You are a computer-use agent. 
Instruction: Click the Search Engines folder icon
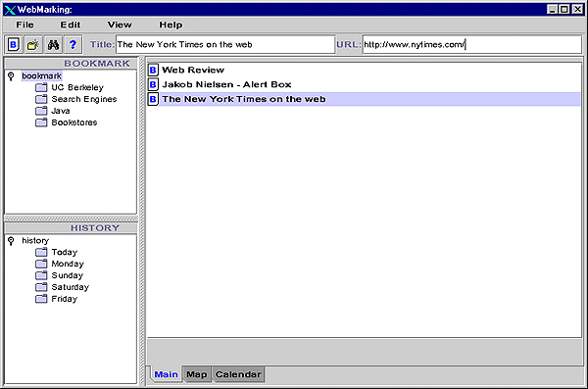[41, 99]
